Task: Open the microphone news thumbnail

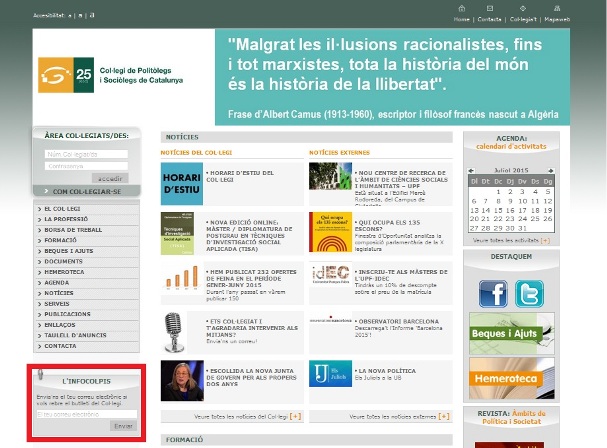Action: click(174, 332)
